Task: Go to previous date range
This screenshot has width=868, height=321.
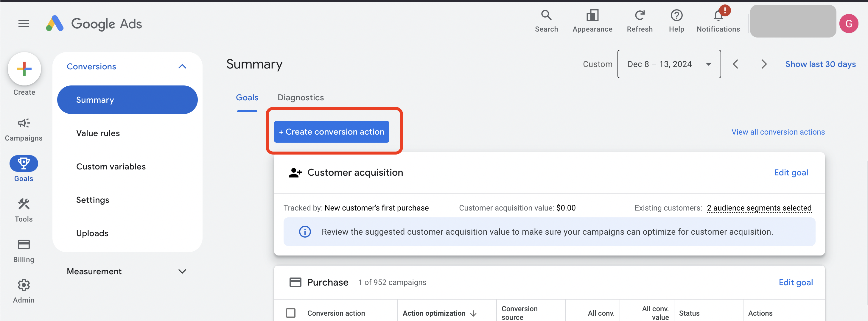Action: (x=735, y=64)
